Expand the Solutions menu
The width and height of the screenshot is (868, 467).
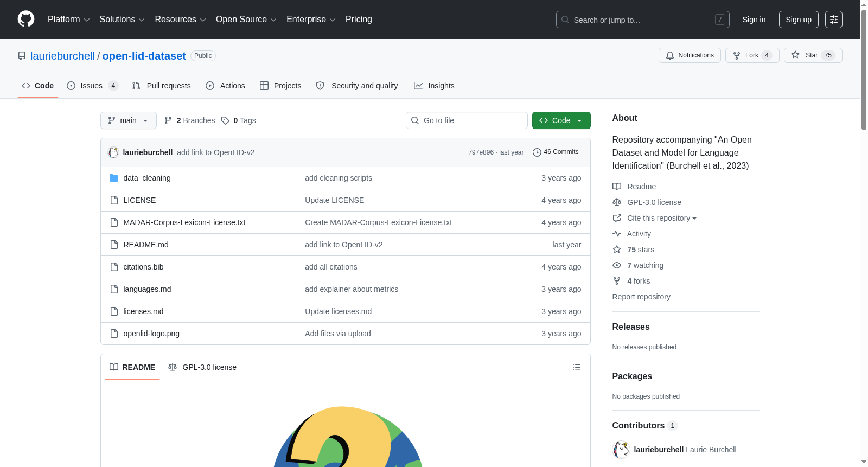pos(122,20)
